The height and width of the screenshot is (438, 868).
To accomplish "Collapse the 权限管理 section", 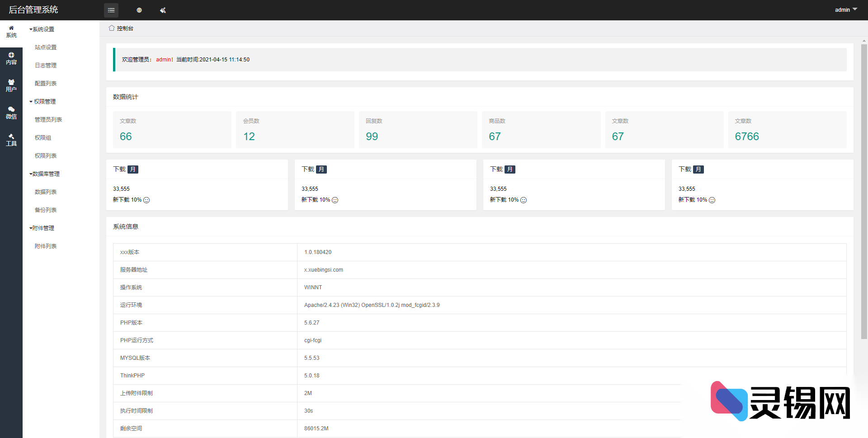I will 44,101.
